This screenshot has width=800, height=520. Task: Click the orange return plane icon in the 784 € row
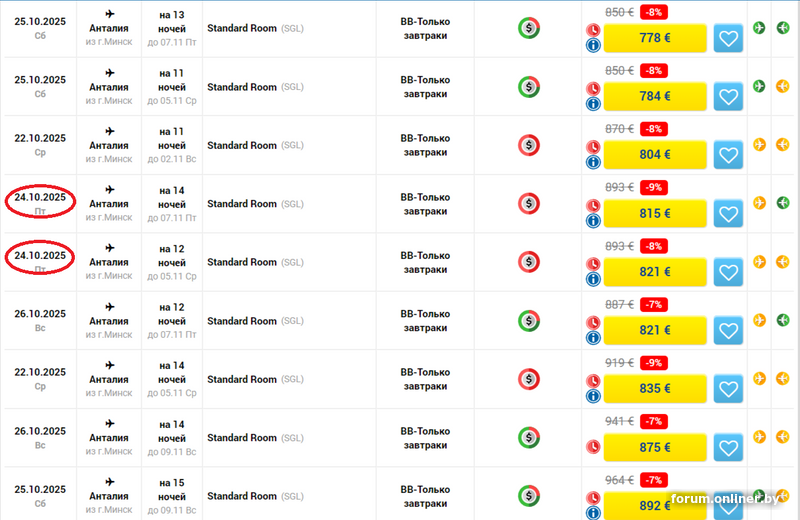pyautogui.click(x=784, y=86)
